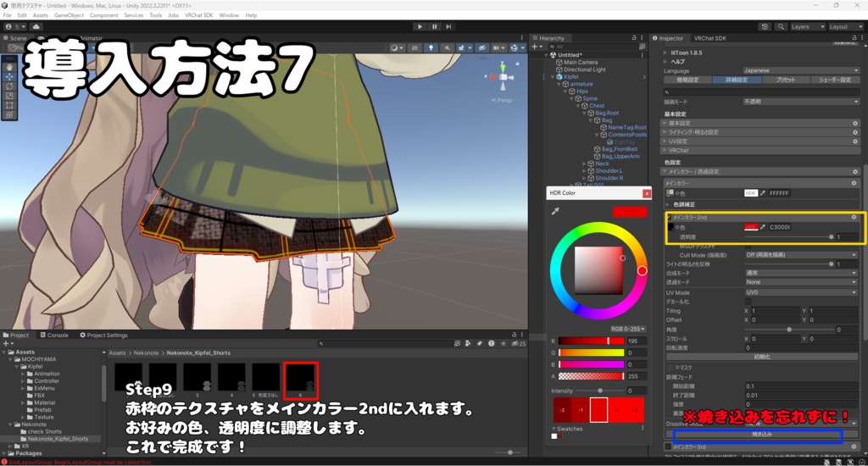Toggle 2D view mode in Scene
Image resolution: width=868 pixels, height=466 pixels.
tap(415, 47)
